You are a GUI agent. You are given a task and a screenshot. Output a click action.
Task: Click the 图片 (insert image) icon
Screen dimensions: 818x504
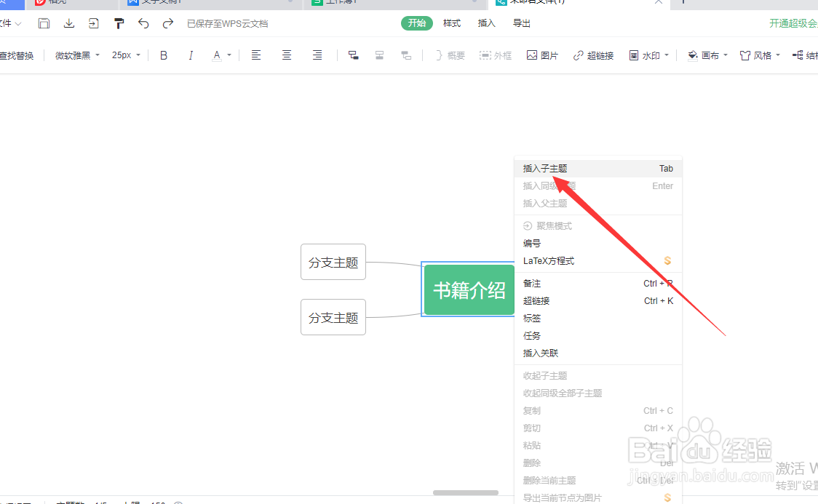[x=542, y=55]
